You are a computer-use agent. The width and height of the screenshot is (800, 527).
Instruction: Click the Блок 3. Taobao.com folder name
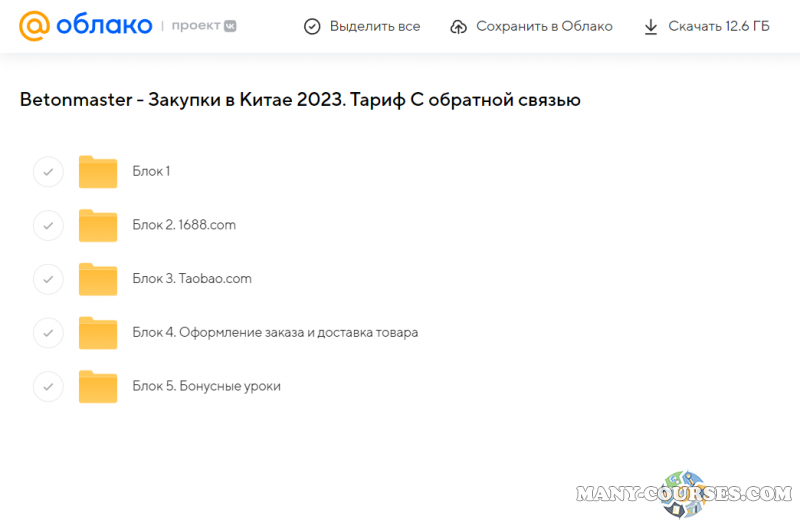tap(192, 279)
